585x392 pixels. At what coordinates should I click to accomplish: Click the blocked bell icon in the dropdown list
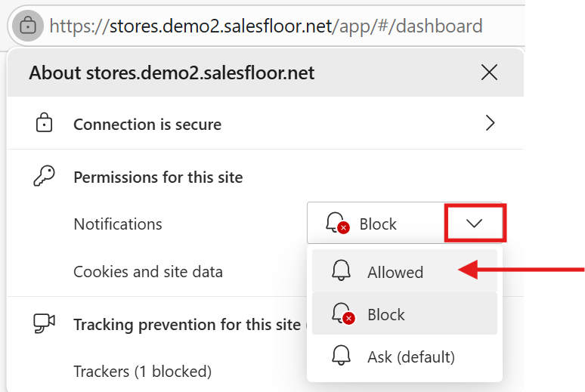[x=342, y=314]
